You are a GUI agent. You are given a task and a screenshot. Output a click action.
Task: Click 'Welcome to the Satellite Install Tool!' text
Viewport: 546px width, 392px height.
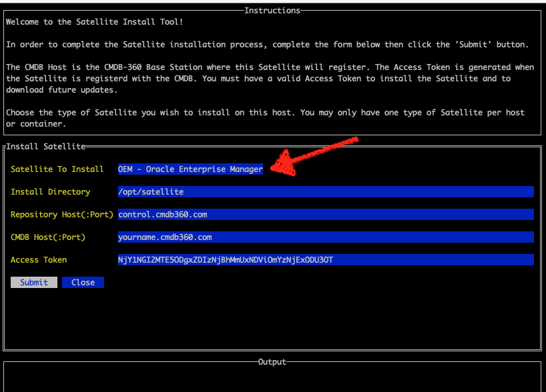(94, 21)
